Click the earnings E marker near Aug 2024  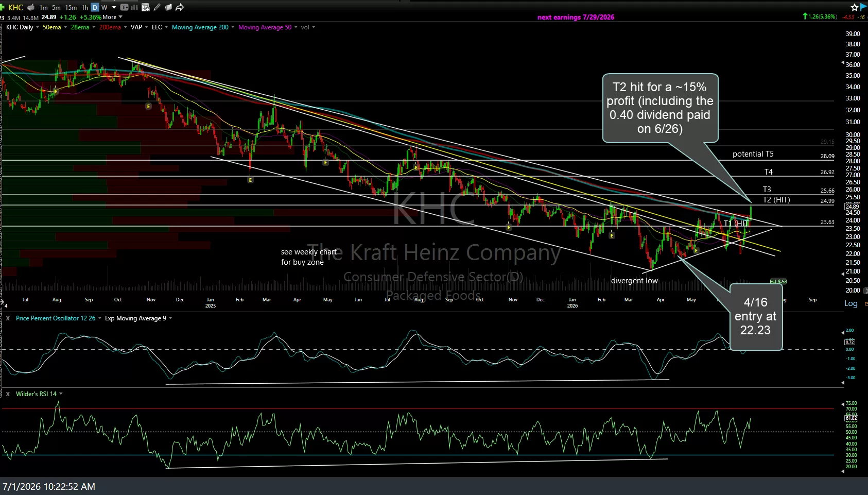56,91
